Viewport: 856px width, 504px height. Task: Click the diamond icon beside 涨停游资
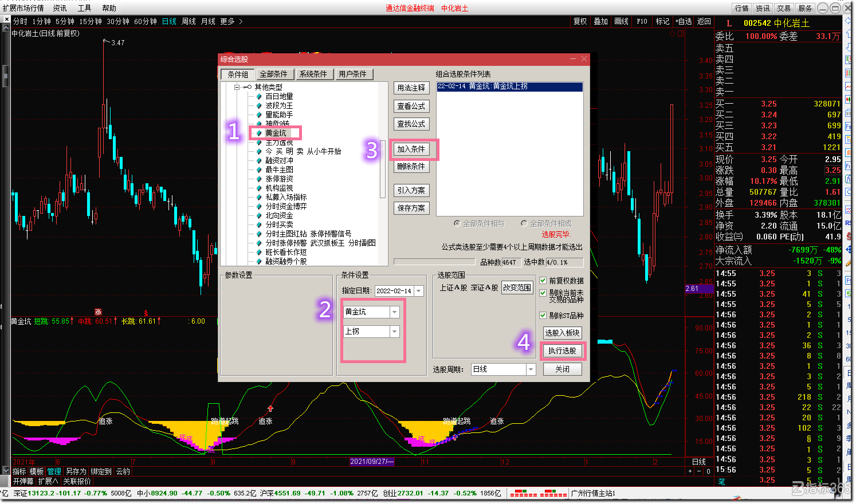(x=259, y=179)
